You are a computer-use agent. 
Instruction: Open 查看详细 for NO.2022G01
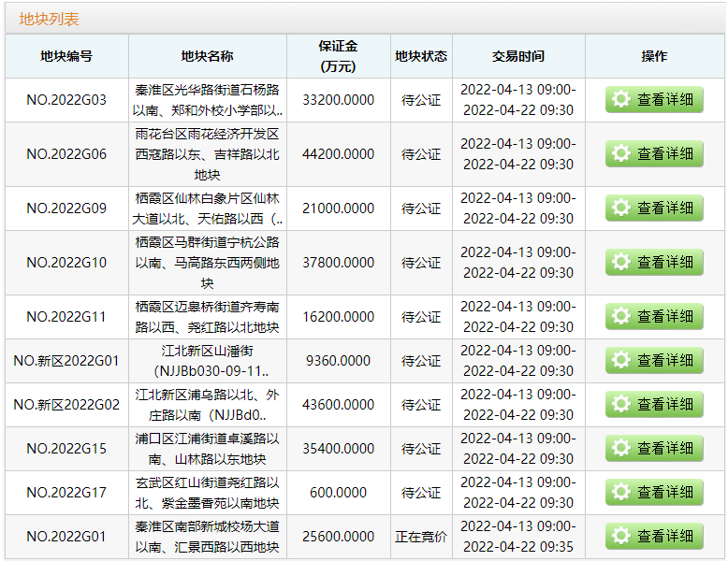click(x=654, y=537)
